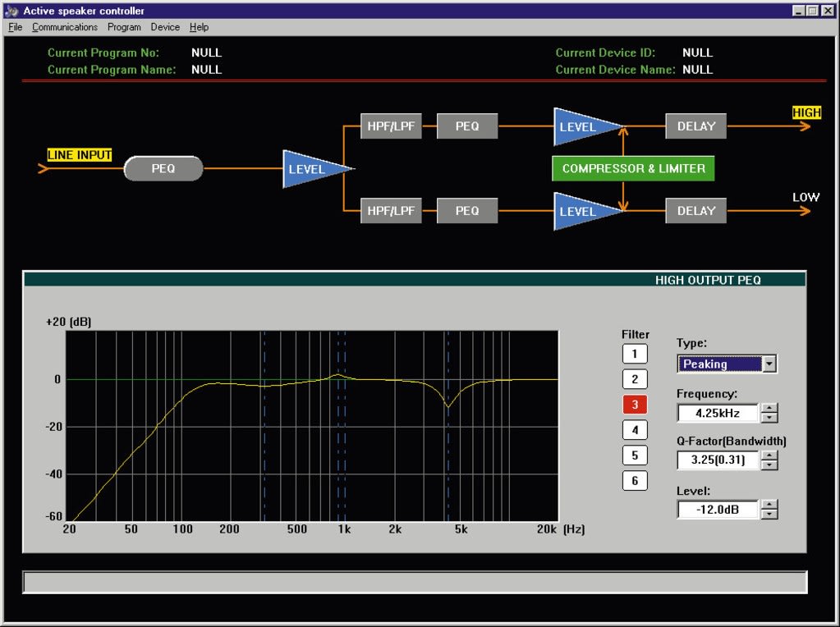Click the COMPRESSOR & LIMITER button
This screenshot has height=627, width=840.
[x=633, y=168]
